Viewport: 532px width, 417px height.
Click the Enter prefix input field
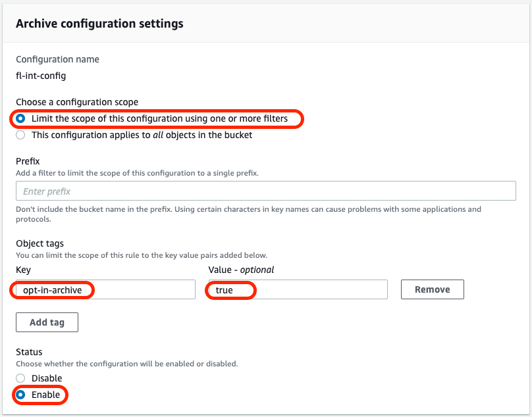(x=265, y=191)
